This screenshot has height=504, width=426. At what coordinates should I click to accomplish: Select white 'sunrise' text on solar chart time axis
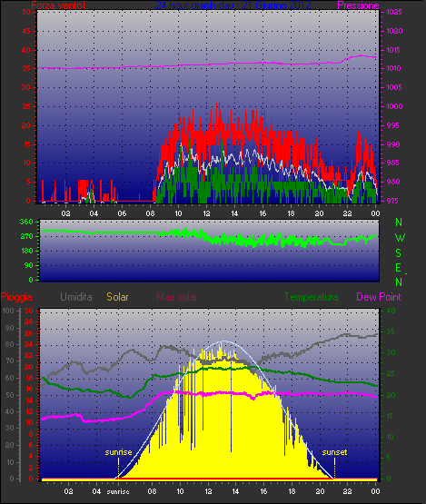pos(118,491)
